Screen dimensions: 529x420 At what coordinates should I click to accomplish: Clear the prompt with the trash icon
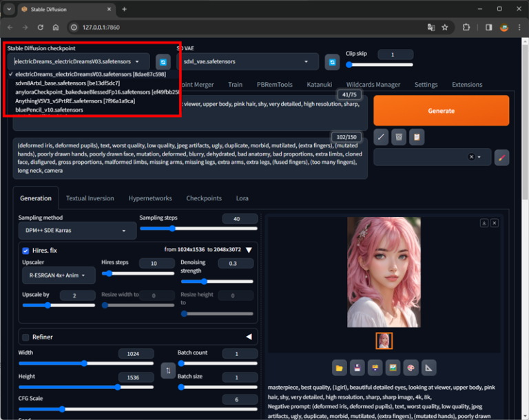pos(399,137)
